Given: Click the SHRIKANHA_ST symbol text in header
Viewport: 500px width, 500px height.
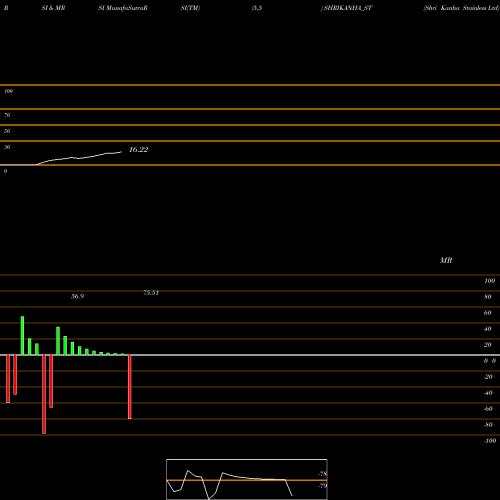Looking at the screenshot, I should (x=348, y=8).
